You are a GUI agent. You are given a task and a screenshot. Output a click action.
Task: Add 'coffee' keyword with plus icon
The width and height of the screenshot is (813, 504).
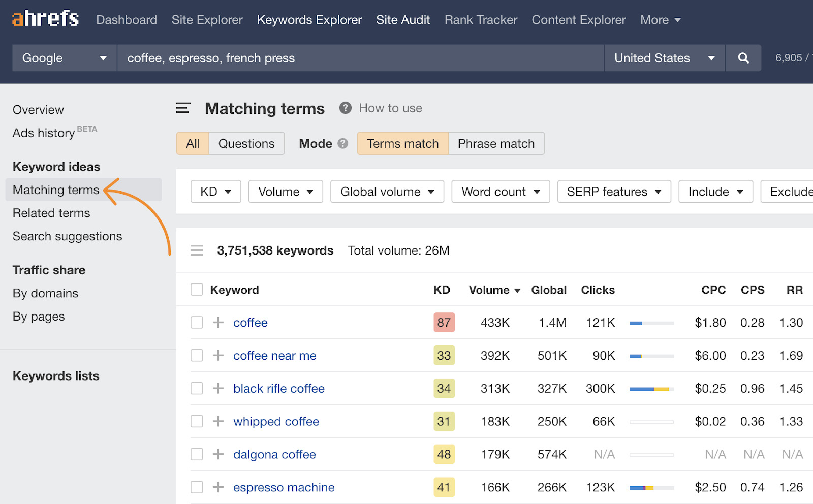[x=218, y=323]
